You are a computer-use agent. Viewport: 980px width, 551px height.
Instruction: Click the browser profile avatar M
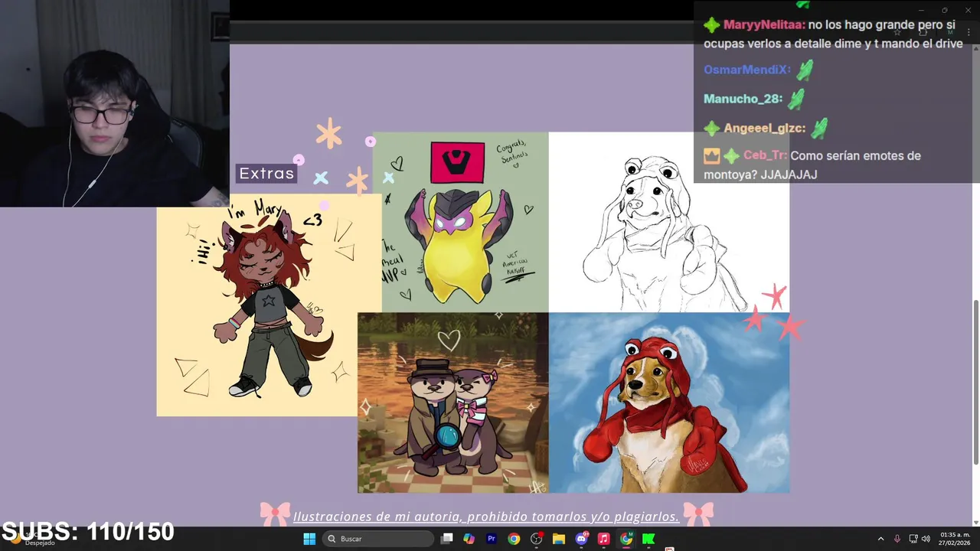pos(950,32)
